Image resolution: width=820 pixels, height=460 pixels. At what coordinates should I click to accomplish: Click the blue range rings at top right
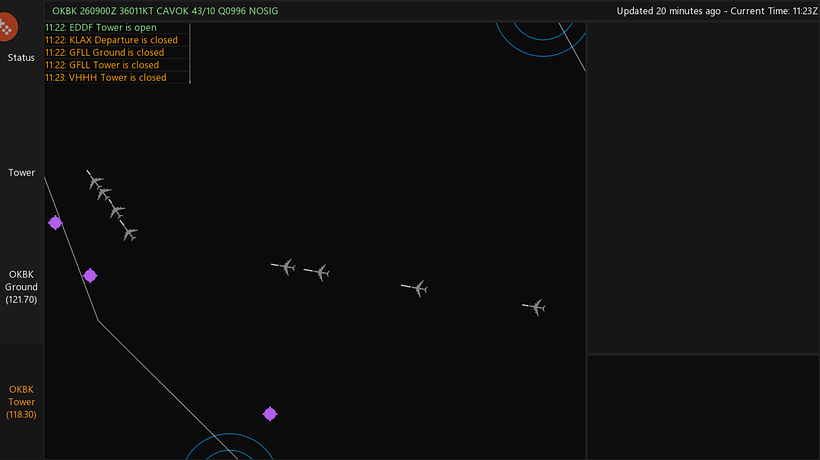click(x=542, y=39)
